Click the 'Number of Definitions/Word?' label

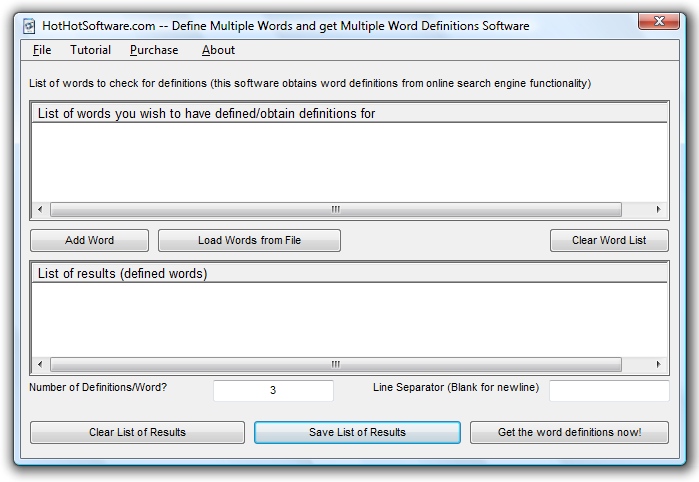[98, 387]
